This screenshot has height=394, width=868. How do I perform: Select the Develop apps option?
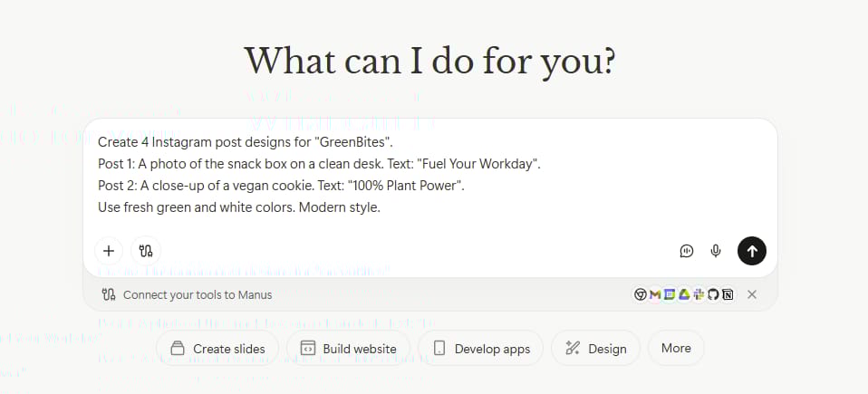click(x=480, y=349)
